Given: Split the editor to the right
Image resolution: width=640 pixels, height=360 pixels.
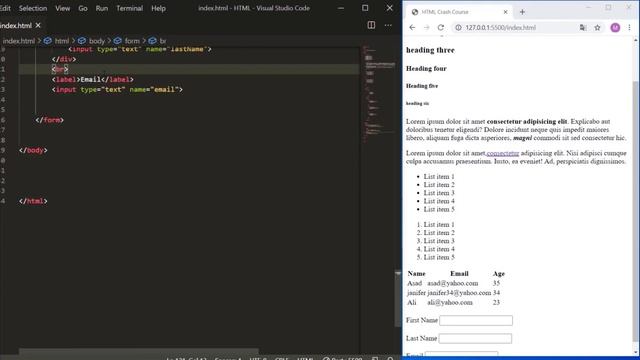Looking at the screenshot, I should (x=371, y=25).
